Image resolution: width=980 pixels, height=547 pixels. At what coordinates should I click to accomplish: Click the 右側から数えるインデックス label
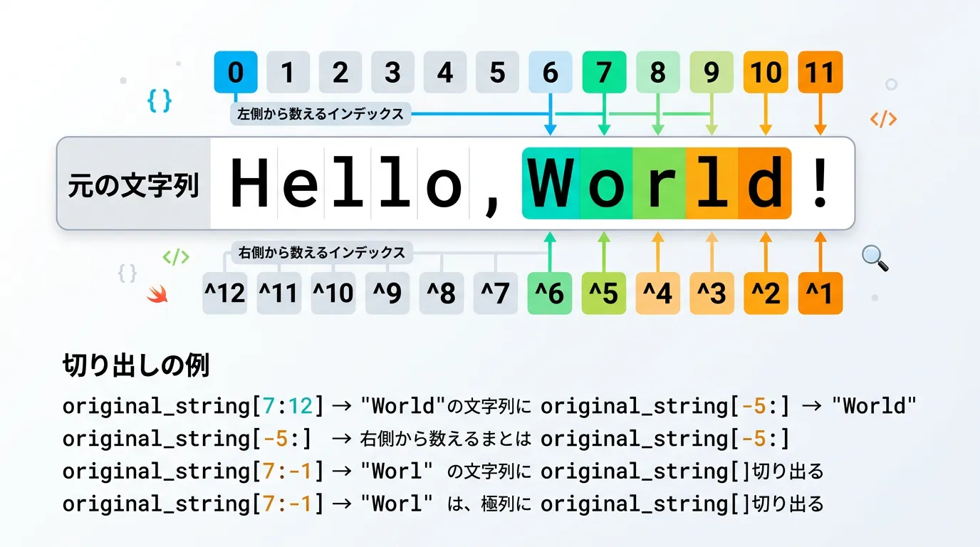(321, 252)
